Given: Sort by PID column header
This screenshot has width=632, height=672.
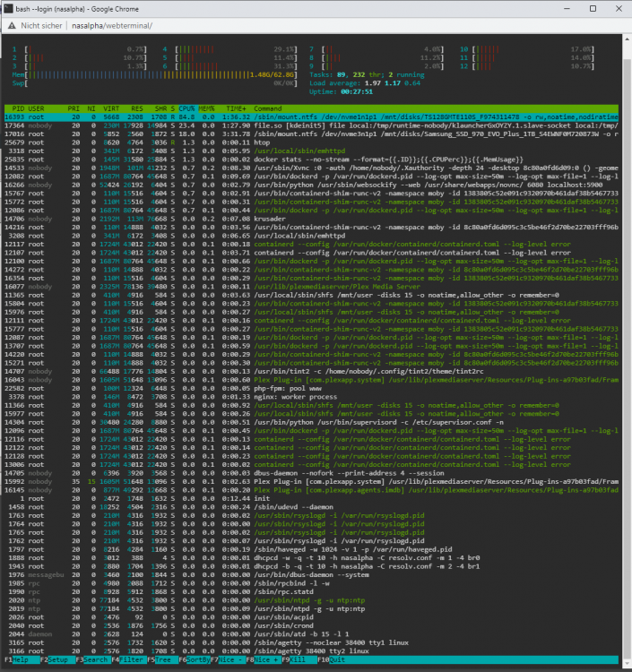Looking at the screenshot, I should (x=18, y=108).
